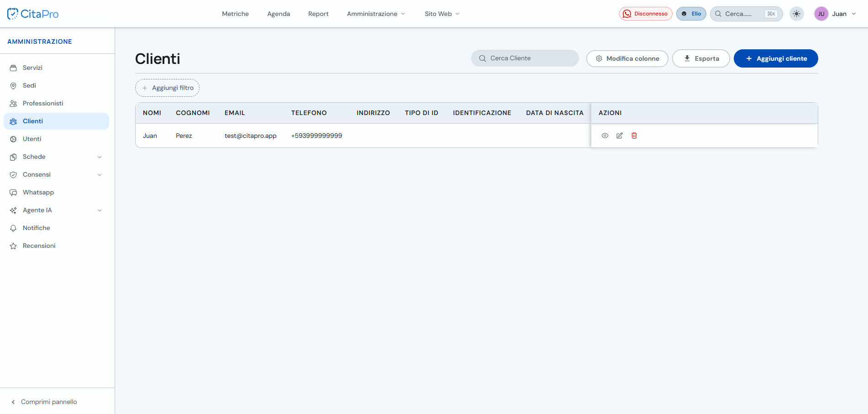Click the IDENTIFICAZIONE column header
The image size is (868, 414).
tap(482, 113)
